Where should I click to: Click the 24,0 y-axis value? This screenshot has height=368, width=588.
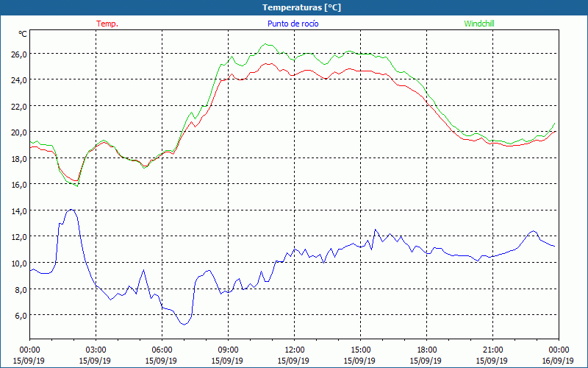point(18,80)
